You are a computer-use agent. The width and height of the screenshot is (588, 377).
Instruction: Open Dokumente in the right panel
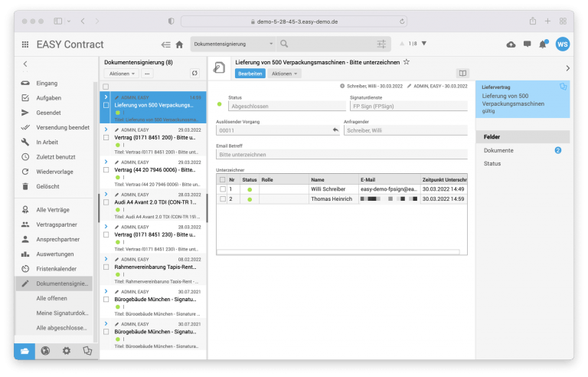point(499,150)
